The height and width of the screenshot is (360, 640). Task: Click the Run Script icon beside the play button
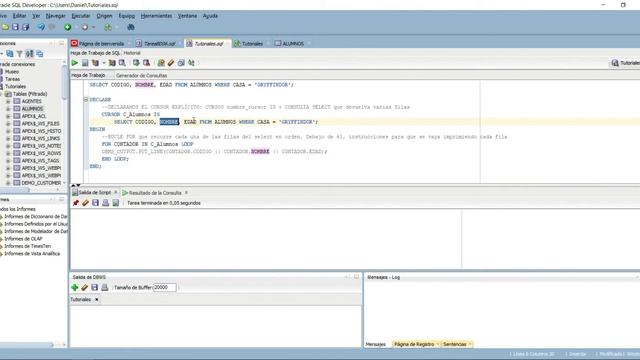(85, 63)
